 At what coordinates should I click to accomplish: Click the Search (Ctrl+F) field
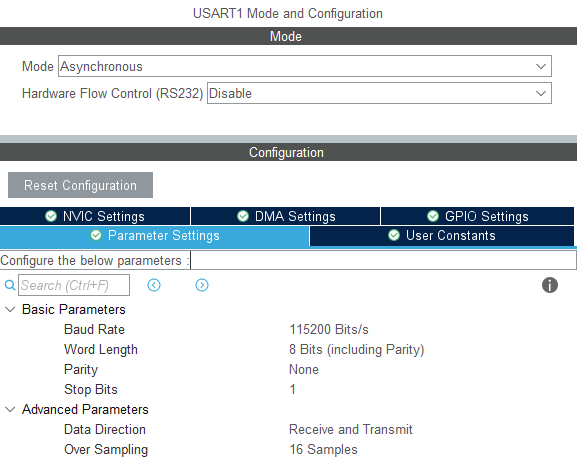tap(74, 285)
